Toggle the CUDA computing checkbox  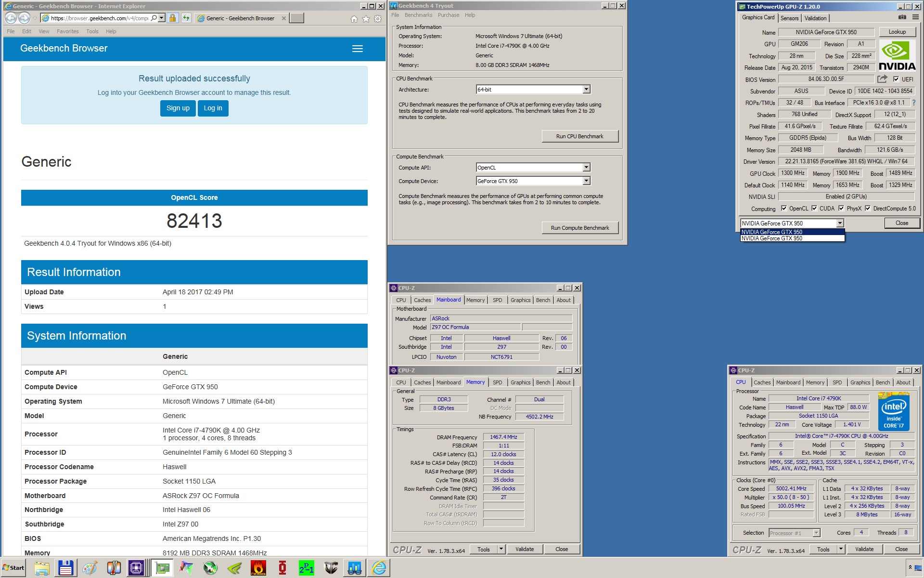click(814, 209)
